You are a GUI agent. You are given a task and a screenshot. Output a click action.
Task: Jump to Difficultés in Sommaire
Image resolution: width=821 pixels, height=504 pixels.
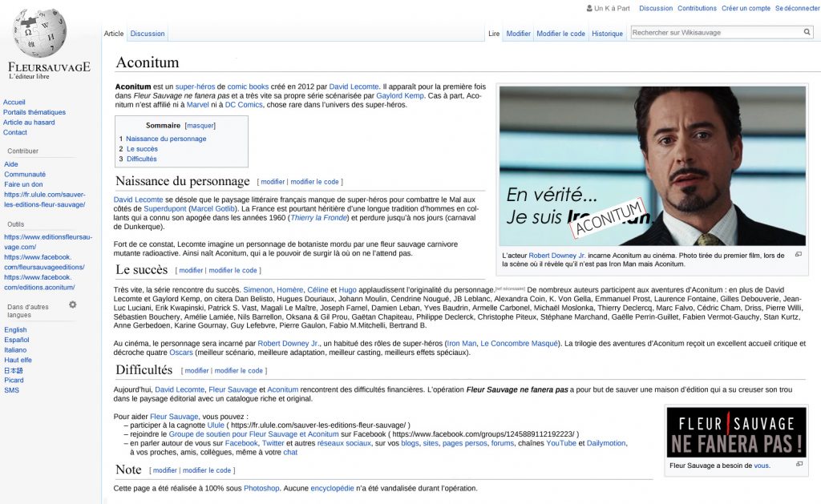click(x=141, y=159)
